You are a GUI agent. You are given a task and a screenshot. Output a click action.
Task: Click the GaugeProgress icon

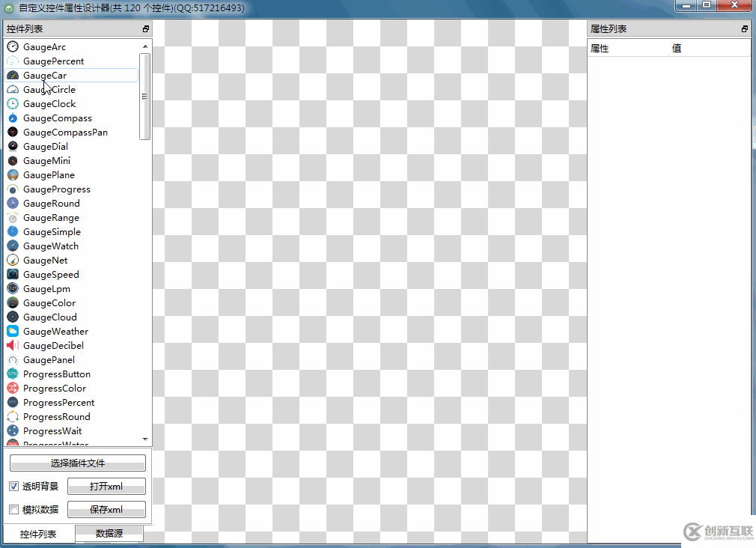(x=13, y=189)
